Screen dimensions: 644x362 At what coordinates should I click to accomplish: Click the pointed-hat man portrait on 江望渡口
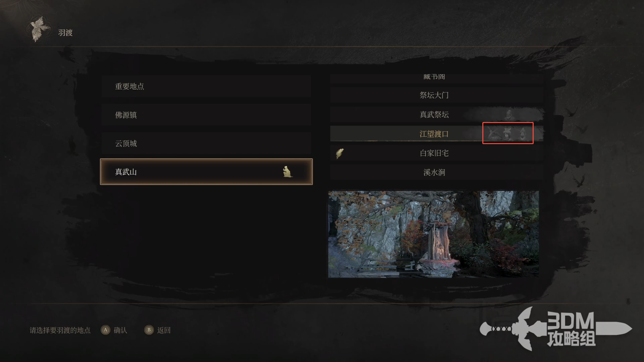click(522, 134)
